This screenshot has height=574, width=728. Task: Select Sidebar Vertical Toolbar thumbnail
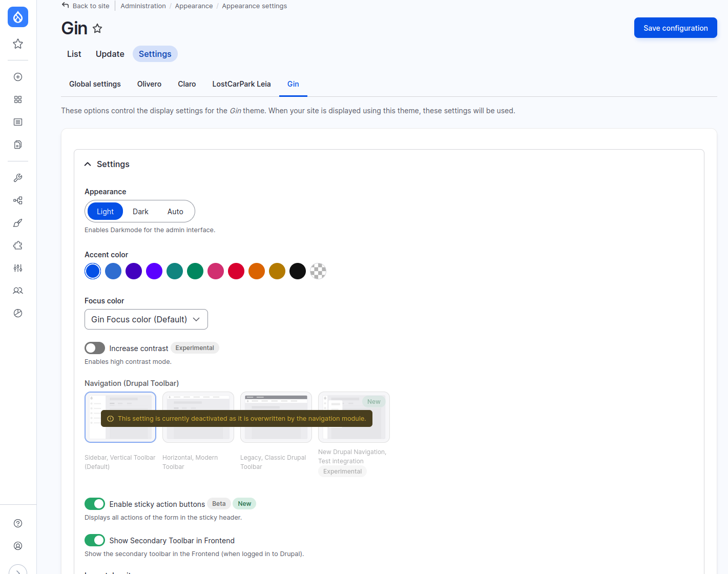click(120, 417)
